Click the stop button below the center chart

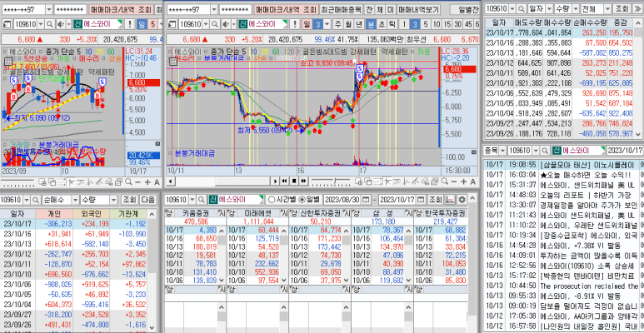pyautogui.click(x=293, y=181)
